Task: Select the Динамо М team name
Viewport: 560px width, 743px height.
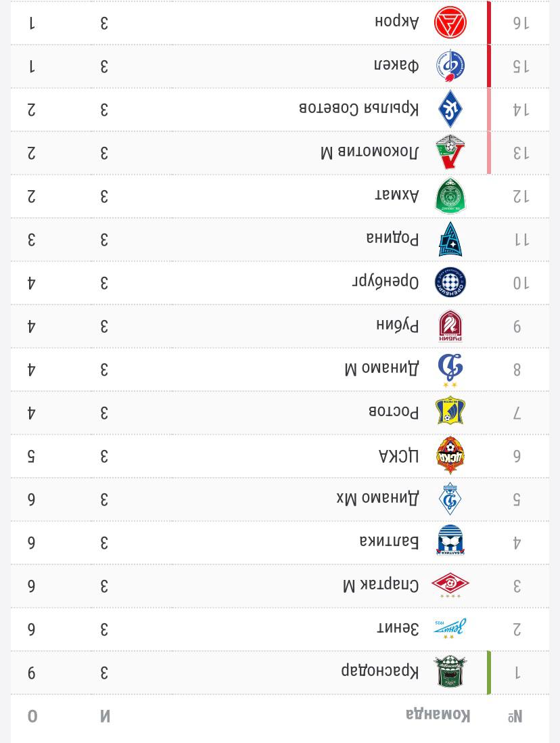Action: pos(382,368)
